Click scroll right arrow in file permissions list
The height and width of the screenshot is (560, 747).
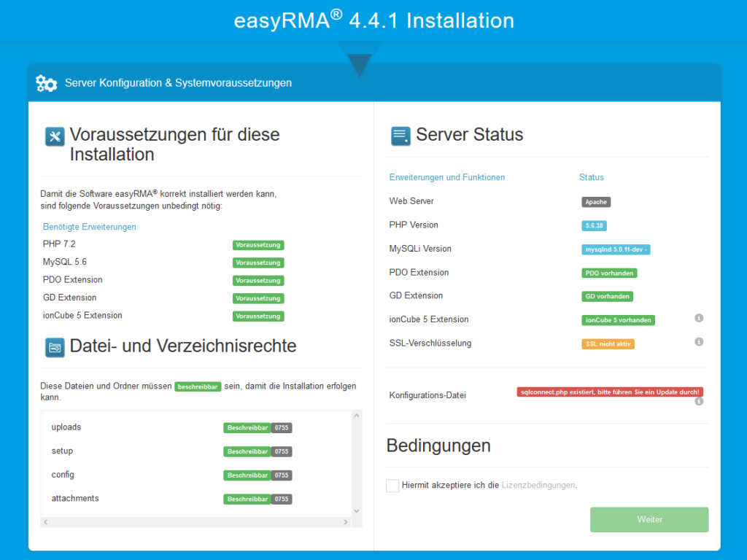coord(345,522)
